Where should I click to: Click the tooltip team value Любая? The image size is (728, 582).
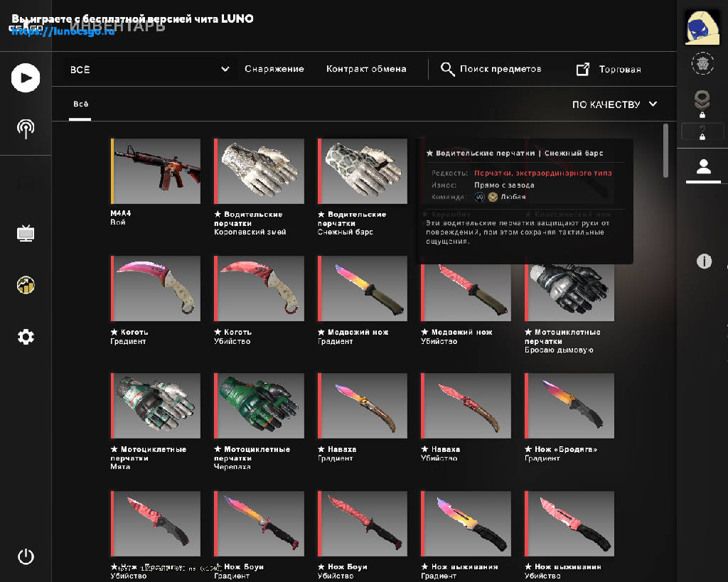513,197
